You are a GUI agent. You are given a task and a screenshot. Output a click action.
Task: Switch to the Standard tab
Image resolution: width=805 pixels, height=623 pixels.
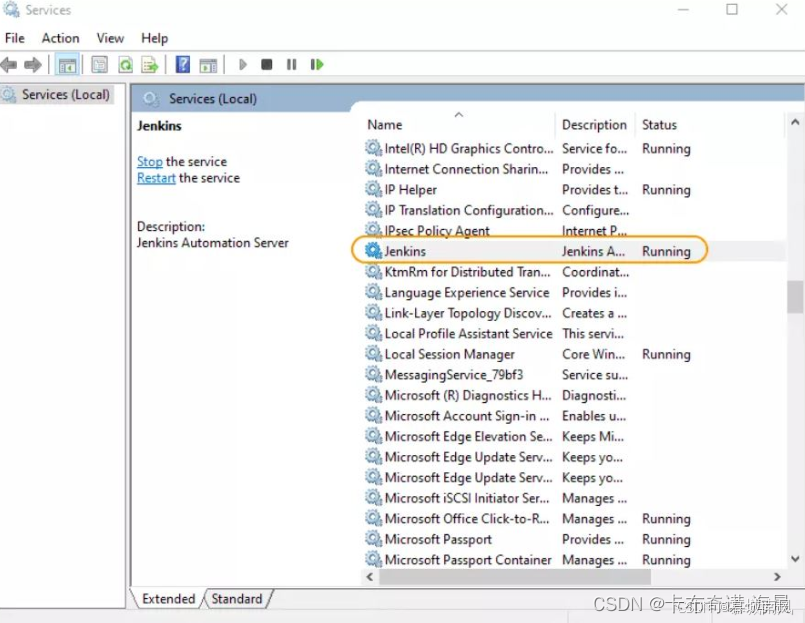coord(237,599)
